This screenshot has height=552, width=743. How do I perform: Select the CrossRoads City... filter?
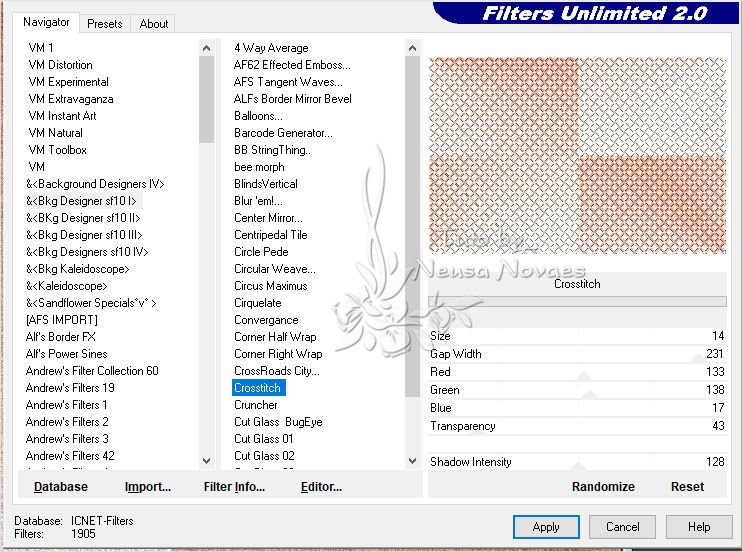click(277, 371)
